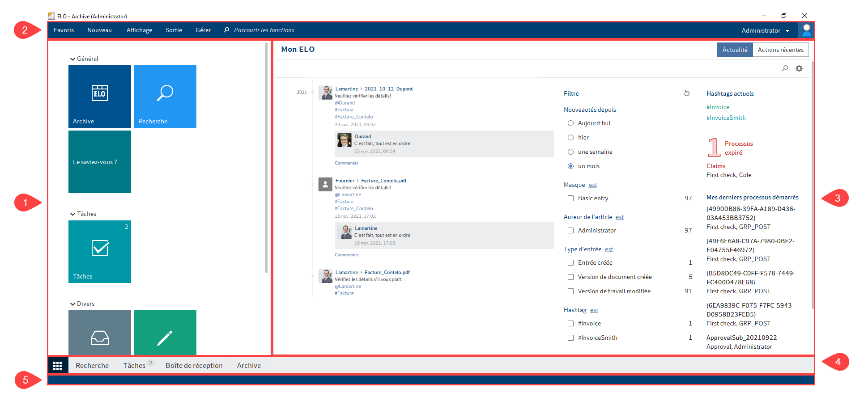The image size is (868, 397).
Task: Select the un mois radio button
Action: click(570, 166)
